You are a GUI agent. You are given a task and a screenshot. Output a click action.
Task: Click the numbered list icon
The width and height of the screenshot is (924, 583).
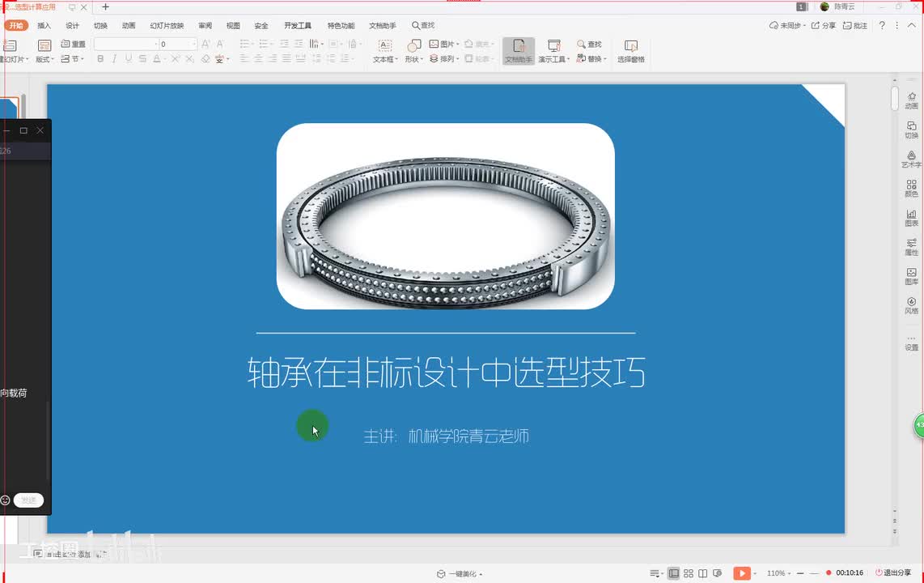[x=264, y=45]
